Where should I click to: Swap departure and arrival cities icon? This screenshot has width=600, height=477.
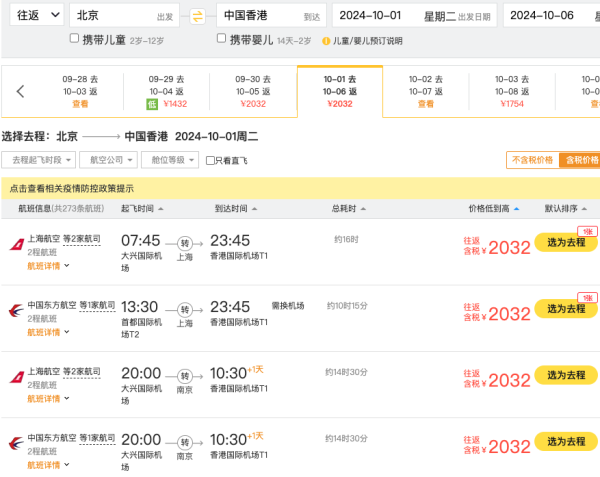pyautogui.click(x=197, y=16)
